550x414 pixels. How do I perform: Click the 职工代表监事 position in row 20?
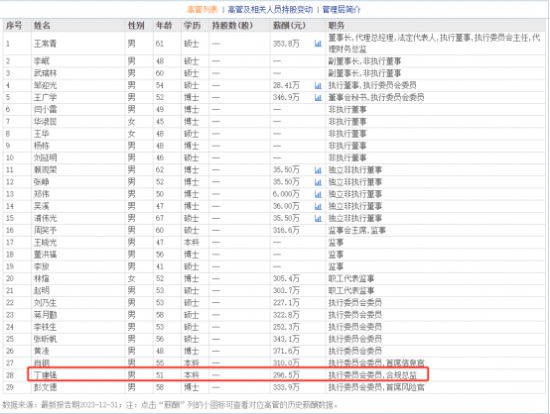pyautogui.click(x=351, y=279)
